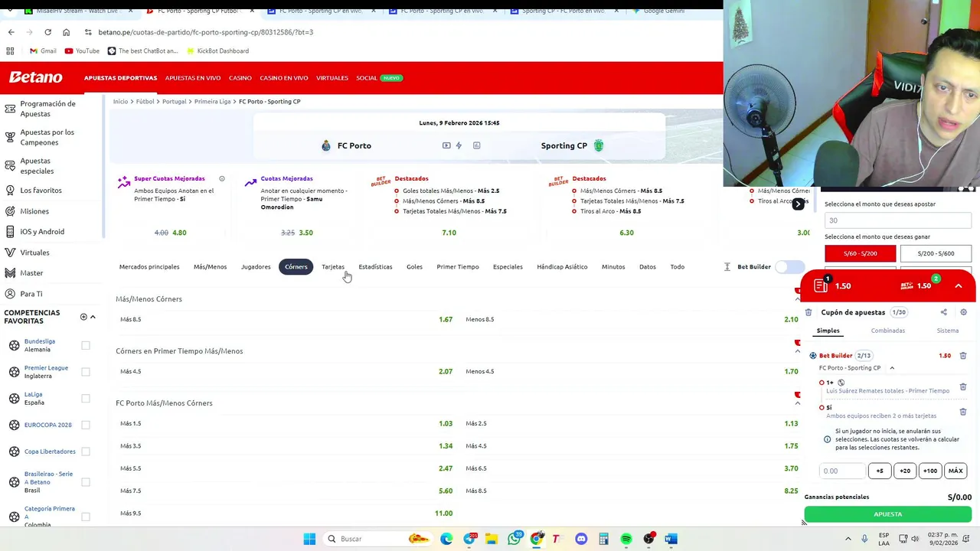
Task: Open the Primeira Liga breadcrumb link
Action: click(212, 101)
